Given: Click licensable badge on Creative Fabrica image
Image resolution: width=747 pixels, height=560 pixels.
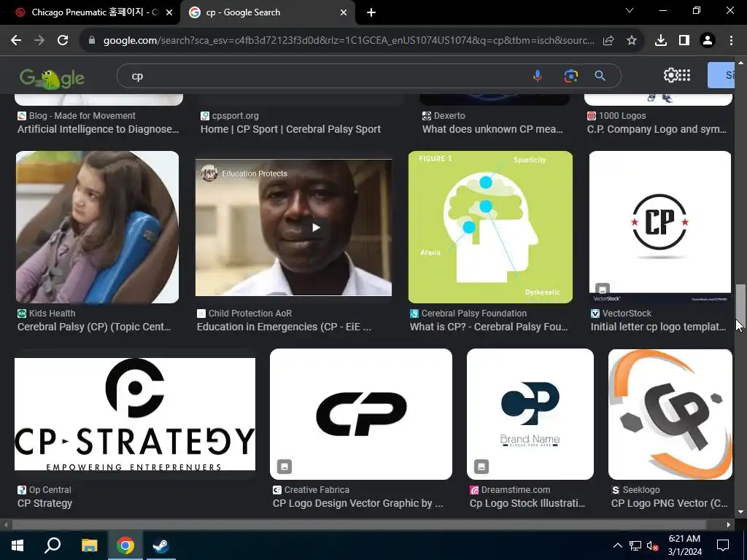Looking at the screenshot, I should (x=285, y=467).
